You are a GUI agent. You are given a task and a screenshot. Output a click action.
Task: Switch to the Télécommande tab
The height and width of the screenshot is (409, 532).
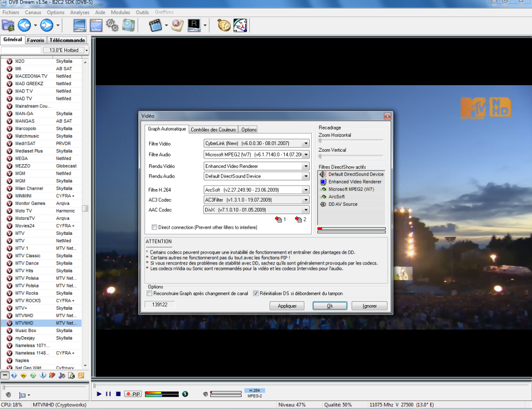(67, 40)
